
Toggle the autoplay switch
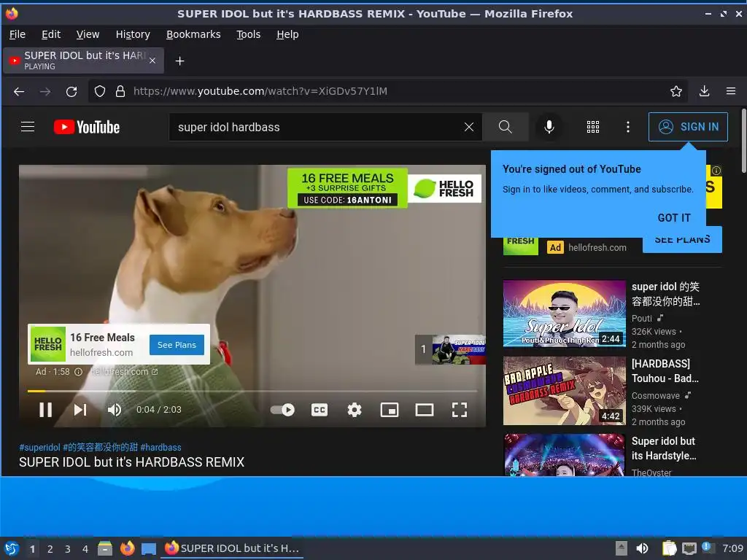pos(282,410)
